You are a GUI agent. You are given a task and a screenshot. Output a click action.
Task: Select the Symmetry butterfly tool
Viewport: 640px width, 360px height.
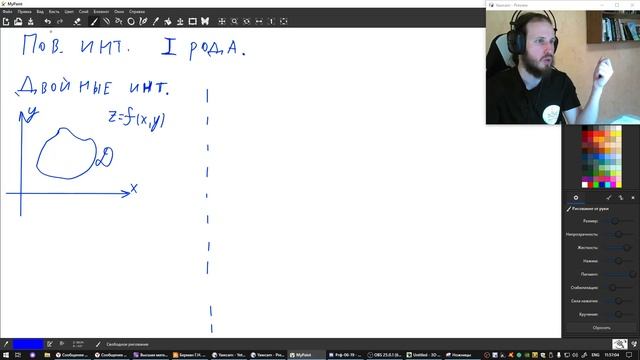pyautogui.click(x=205, y=22)
